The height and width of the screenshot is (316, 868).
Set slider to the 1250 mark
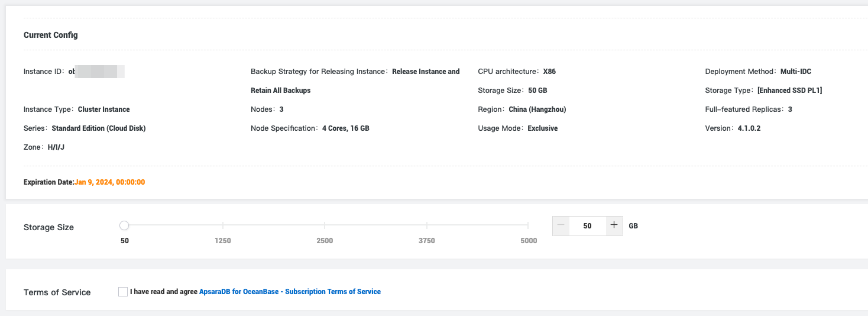[223, 225]
